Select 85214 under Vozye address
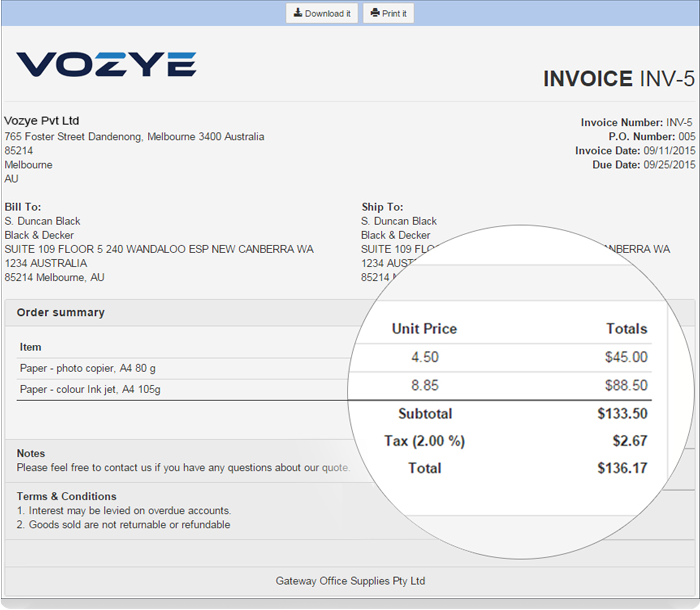Screen dimensions: 700x610 pyautogui.click(x=19, y=150)
